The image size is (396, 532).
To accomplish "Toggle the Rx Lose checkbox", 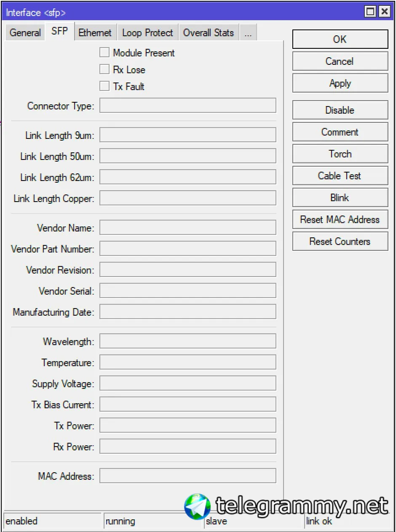I will (104, 69).
